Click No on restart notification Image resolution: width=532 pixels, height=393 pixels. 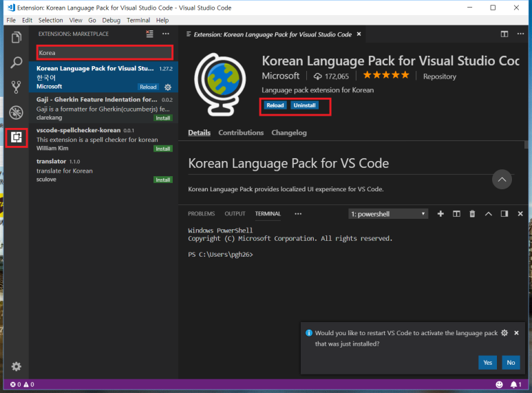point(511,363)
